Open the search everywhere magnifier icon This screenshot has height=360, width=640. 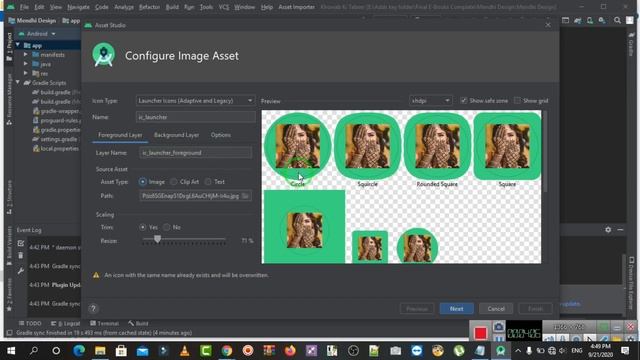click(x=617, y=20)
